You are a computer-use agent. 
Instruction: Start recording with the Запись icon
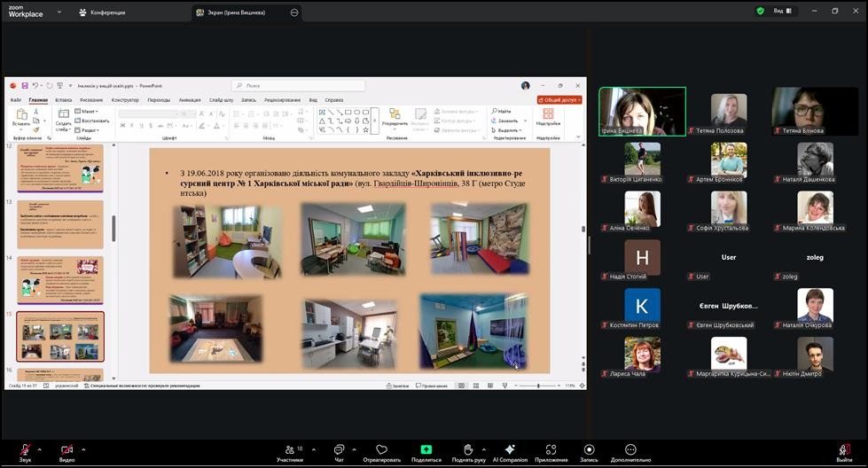589,450
